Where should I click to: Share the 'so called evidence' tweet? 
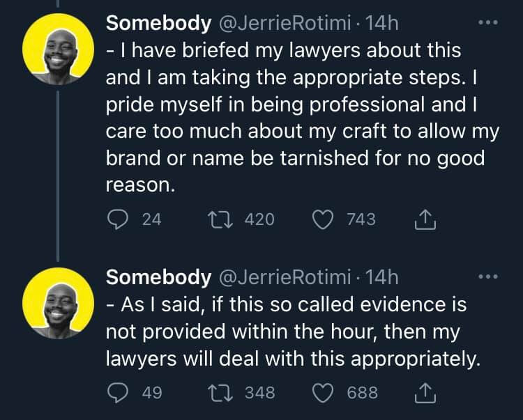425,394
